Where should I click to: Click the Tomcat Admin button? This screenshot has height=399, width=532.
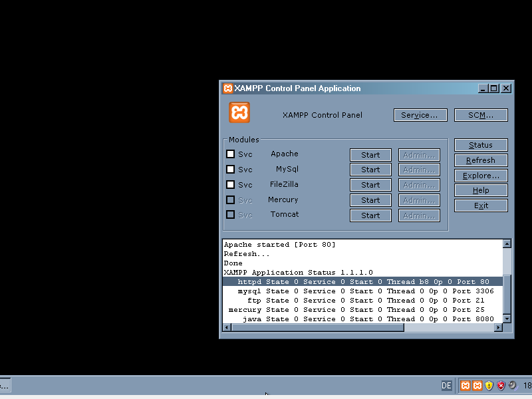point(419,215)
